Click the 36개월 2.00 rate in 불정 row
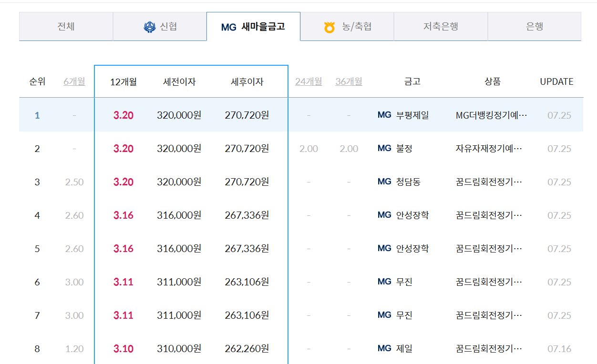This screenshot has width=597, height=364. [349, 149]
